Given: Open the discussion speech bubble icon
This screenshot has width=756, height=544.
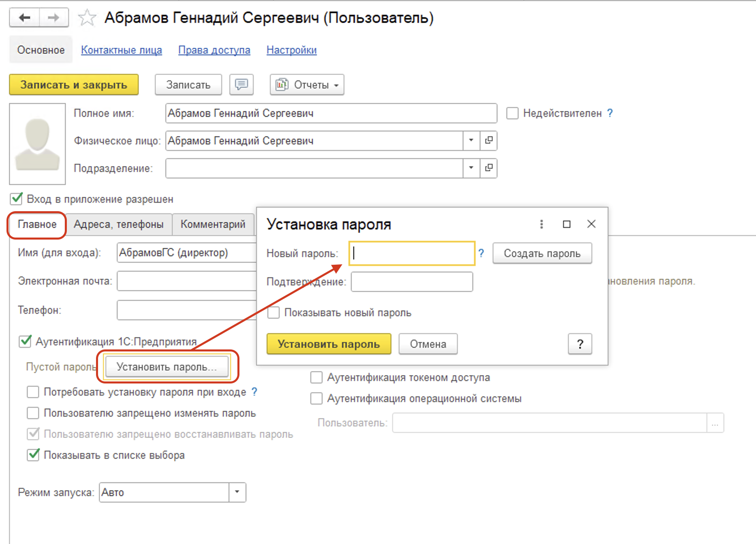Looking at the screenshot, I should coord(241,85).
